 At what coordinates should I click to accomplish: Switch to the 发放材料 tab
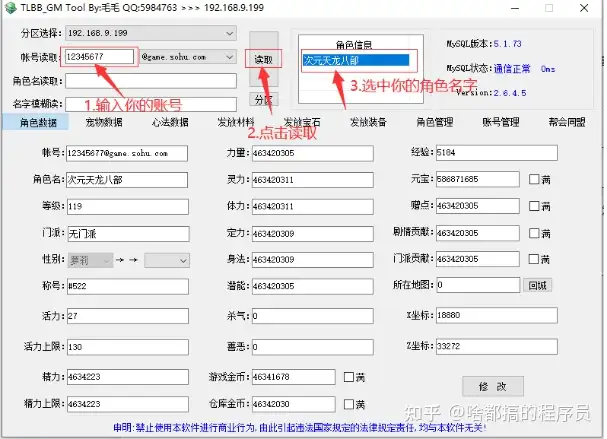[x=236, y=123]
